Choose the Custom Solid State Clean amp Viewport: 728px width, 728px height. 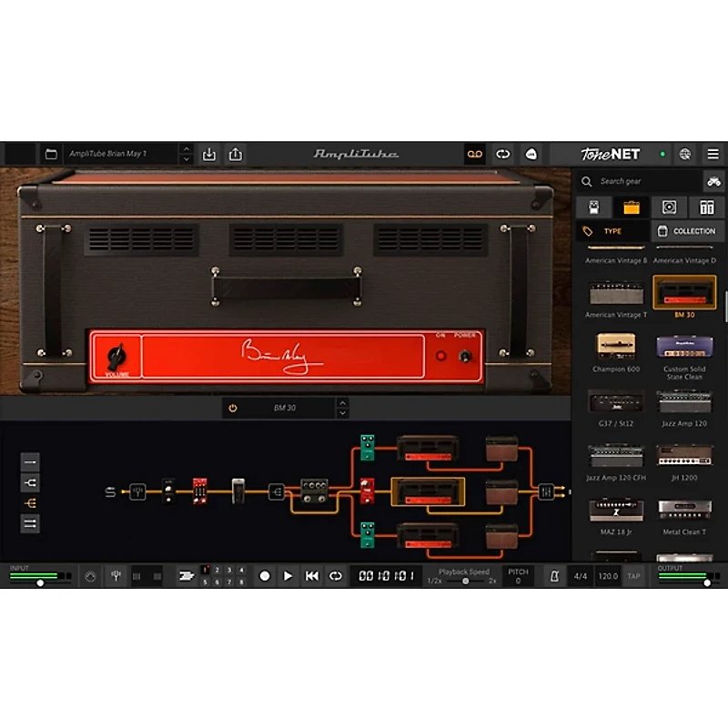[684, 347]
